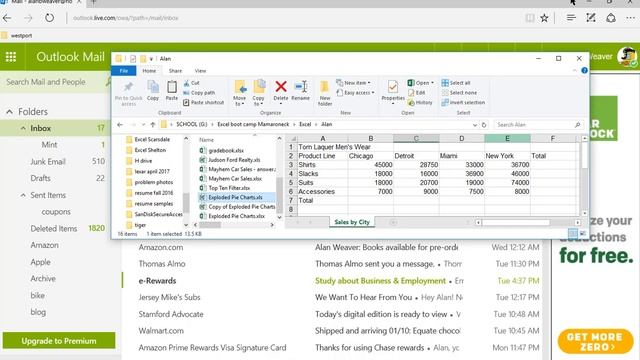
Task: Open the browser More actions menu
Action: coord(631,18)
